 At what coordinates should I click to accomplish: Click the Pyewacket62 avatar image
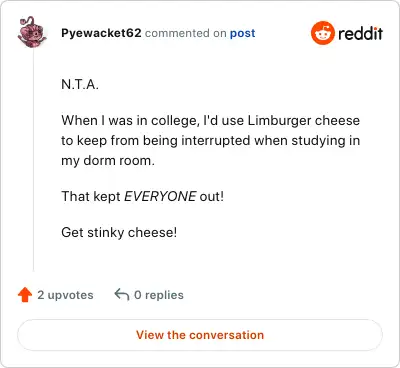(x=32, y=32)
